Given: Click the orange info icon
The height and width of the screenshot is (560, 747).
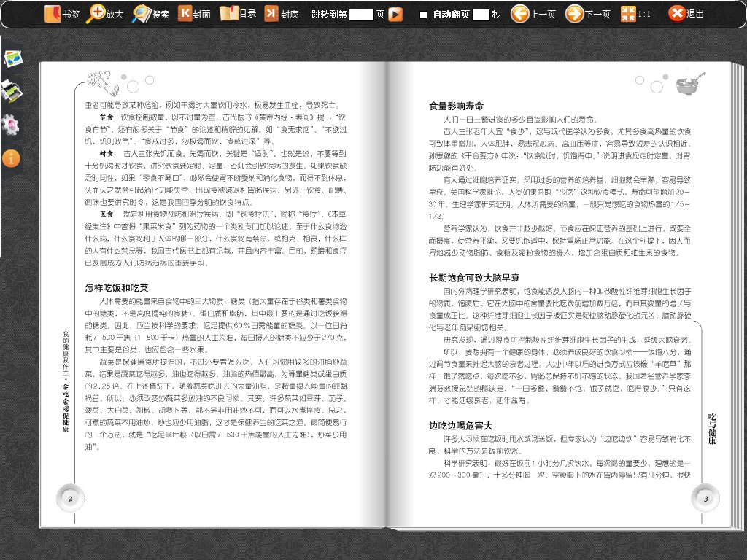Looking at the screenshot, I should [11, 158].
